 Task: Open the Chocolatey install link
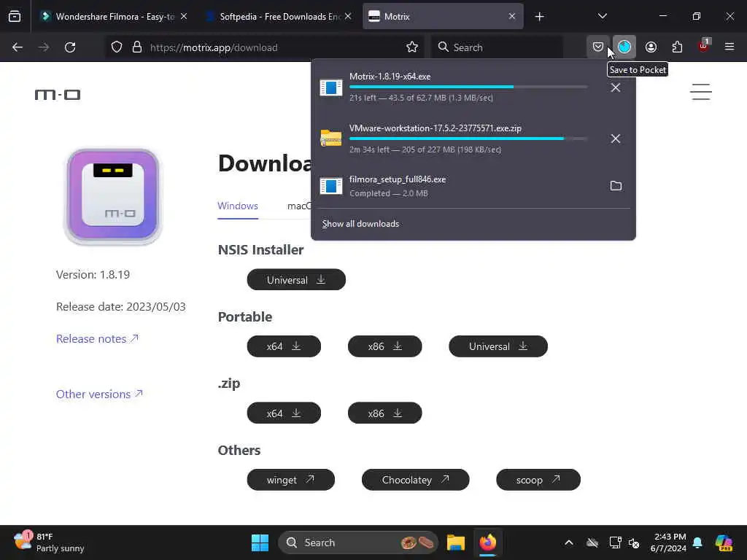pos(415,480)
